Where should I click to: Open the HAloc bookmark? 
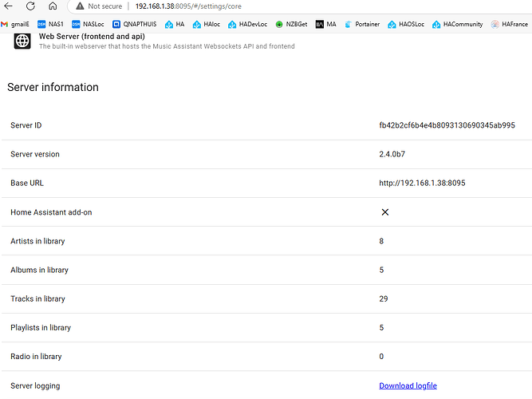pos(206,24)
